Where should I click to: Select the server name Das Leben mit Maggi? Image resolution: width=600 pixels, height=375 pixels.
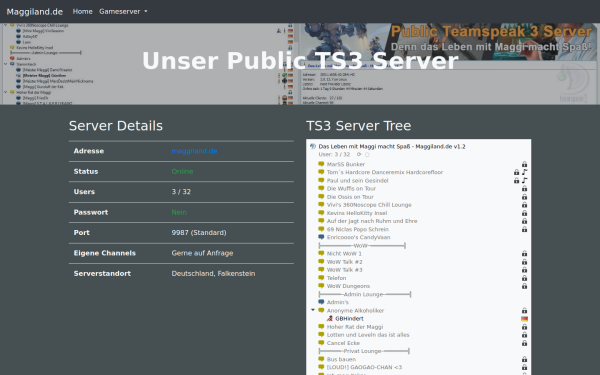click(x=392, y=146)
